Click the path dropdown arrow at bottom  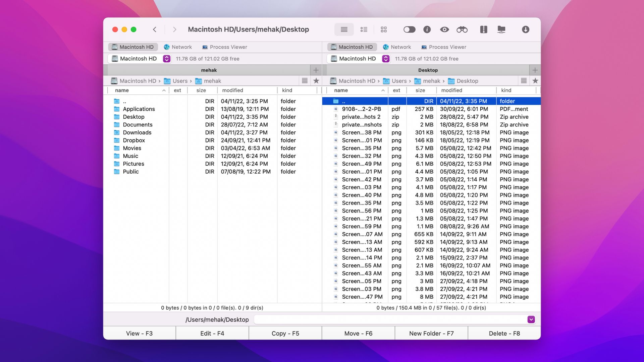[x=531, y=319]
